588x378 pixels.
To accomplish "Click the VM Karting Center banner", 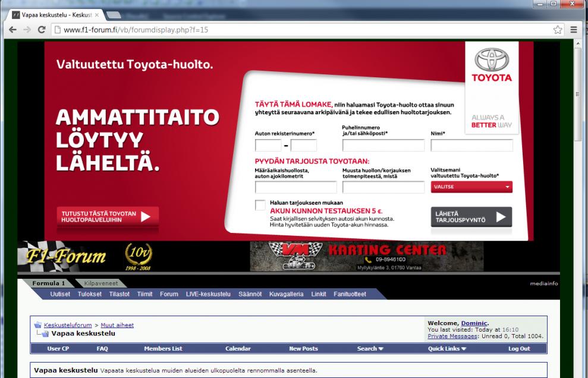I will tap(366, 256).
